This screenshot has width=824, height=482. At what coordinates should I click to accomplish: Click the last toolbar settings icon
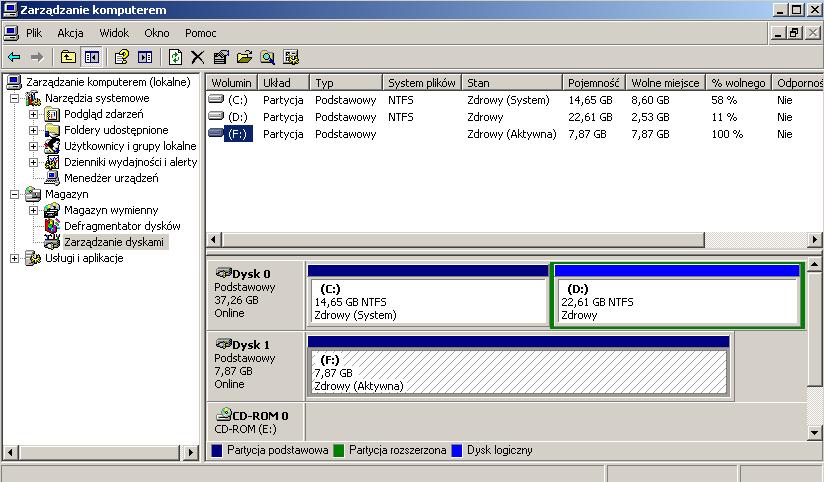(x=291, y=57)
